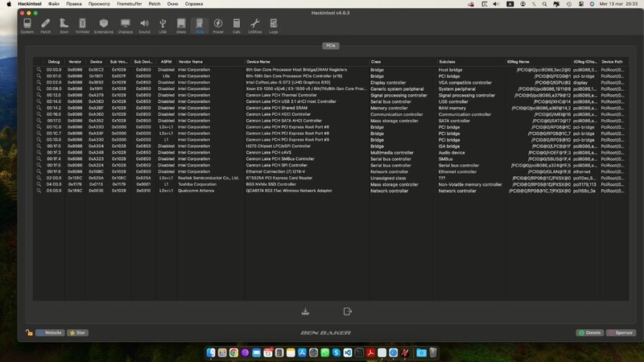Click magnifier icon for Toshiba BG3 NVMe row
Screen dimensions: 644x362
[x=38, y=184]
